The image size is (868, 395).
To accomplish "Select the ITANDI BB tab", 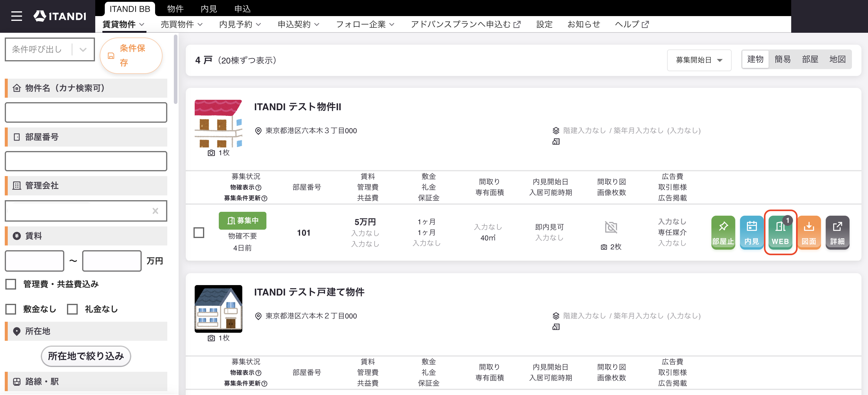I will coord(130,9).
